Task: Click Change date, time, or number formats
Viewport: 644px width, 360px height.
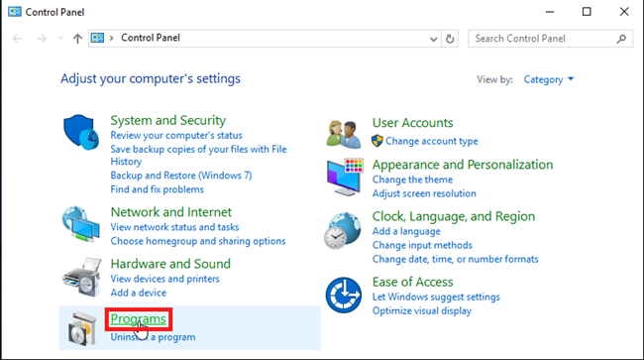Action: coord(455,259)
